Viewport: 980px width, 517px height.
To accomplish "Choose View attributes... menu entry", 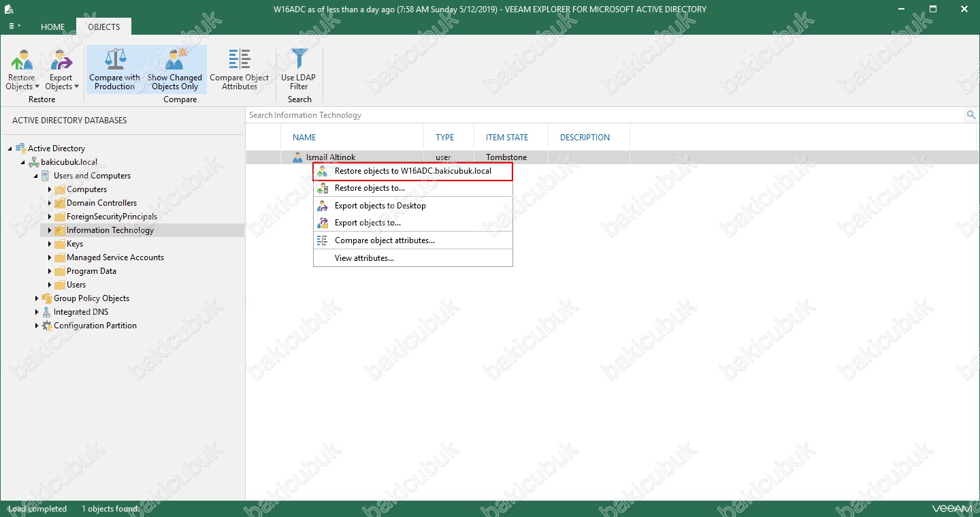I will point(412,258).
